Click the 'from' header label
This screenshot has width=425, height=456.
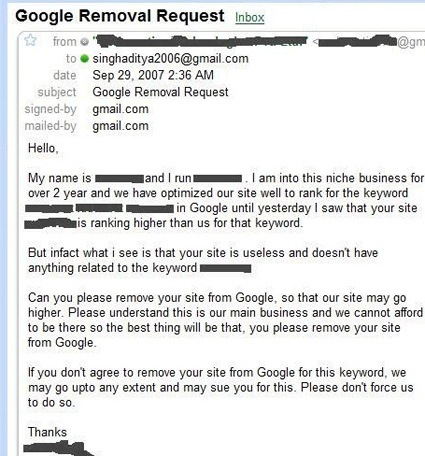[65, 42]
